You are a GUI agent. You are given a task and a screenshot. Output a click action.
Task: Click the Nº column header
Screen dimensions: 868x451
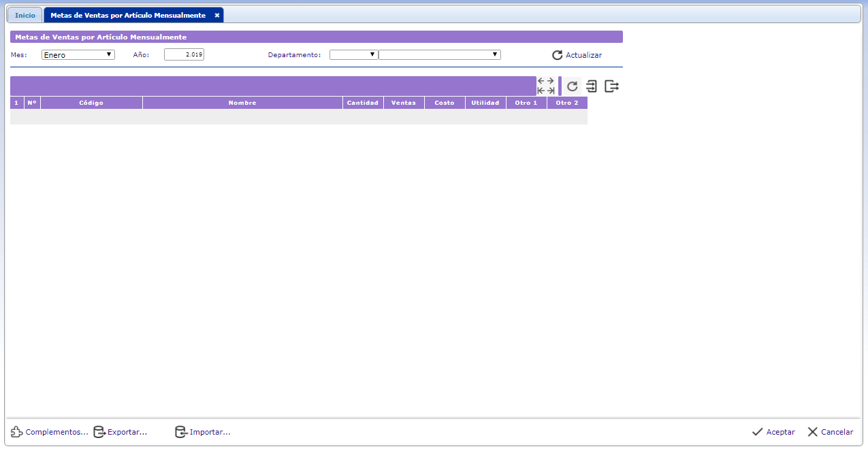click(32, 103)
